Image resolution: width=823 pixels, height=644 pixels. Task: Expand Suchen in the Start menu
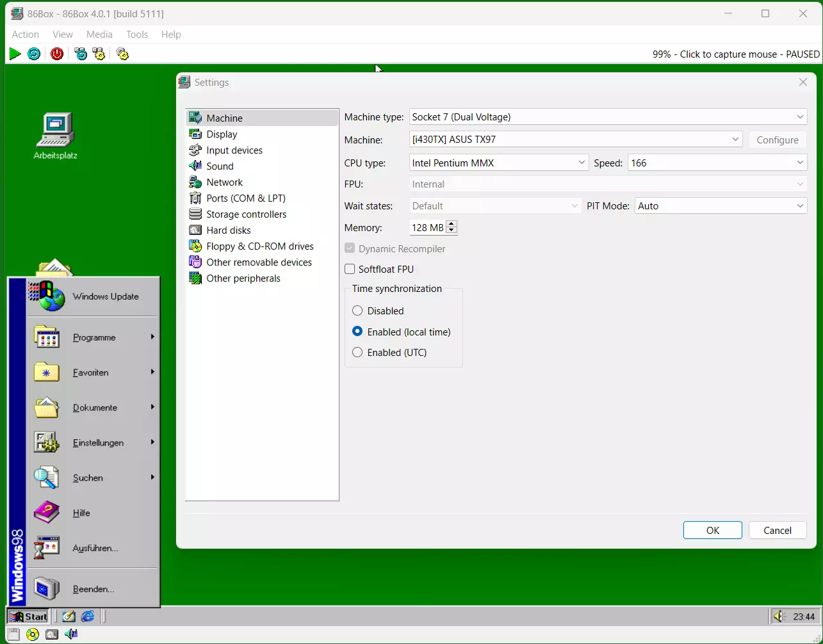[93, 478]
